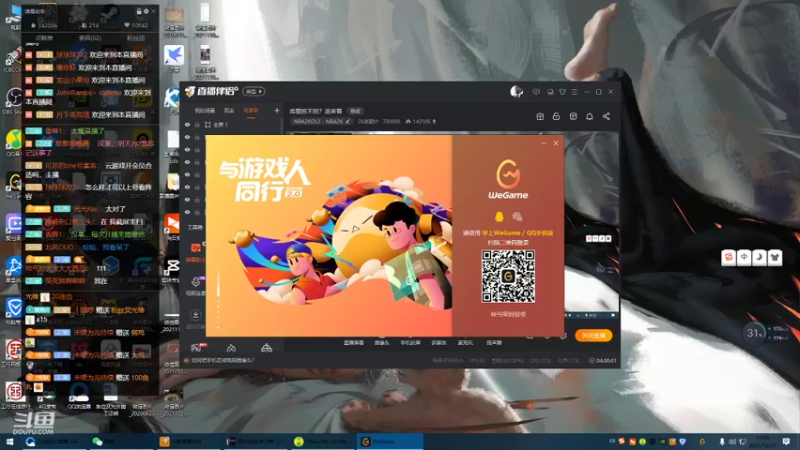Open the message icon right of the avatar
The image size is (800, 450).
tap(536, 92)
